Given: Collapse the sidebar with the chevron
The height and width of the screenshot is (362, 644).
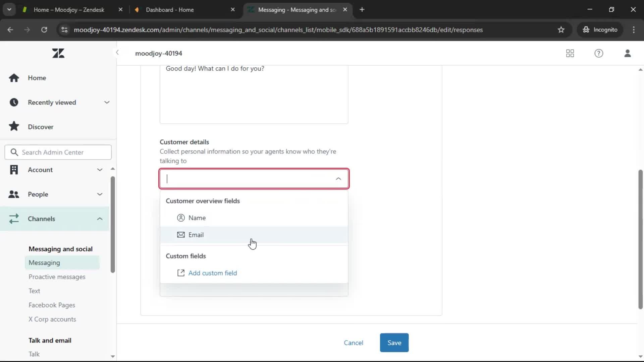Looking at the screenshot, I should point(117,53).
